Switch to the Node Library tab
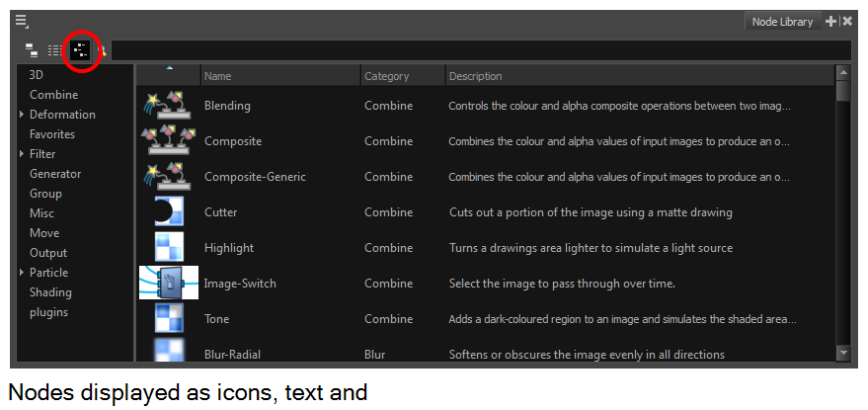 tap(782, 22)
